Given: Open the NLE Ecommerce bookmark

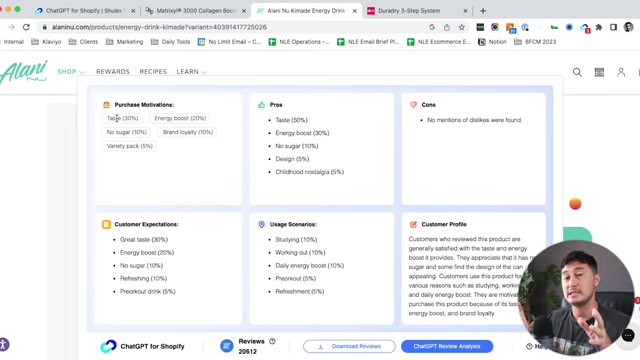Looking at the screenshot, I should coord(439,42).
